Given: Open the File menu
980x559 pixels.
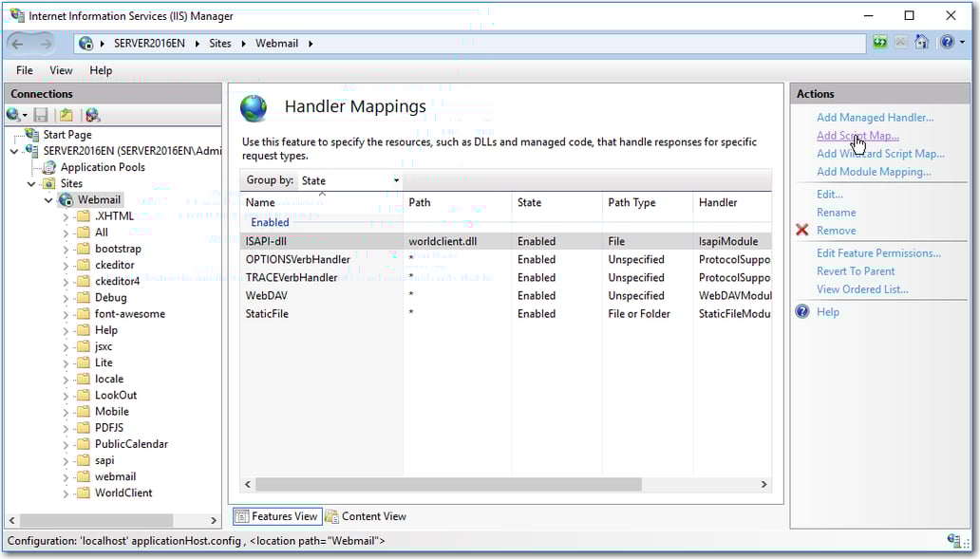Looking at the screenshot, I should coord(23,69).
